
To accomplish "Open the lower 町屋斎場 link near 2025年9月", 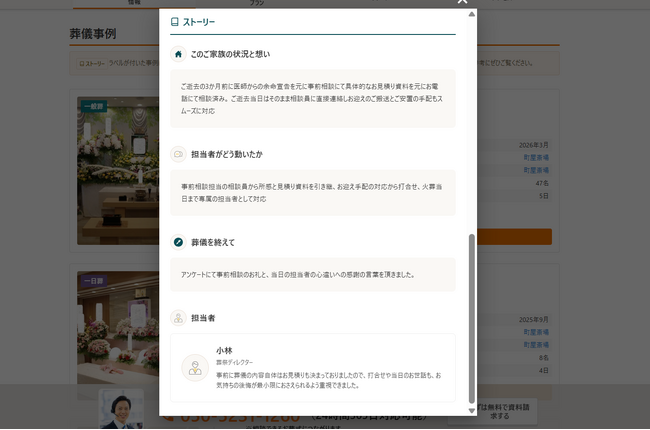I will click(537, 331).
